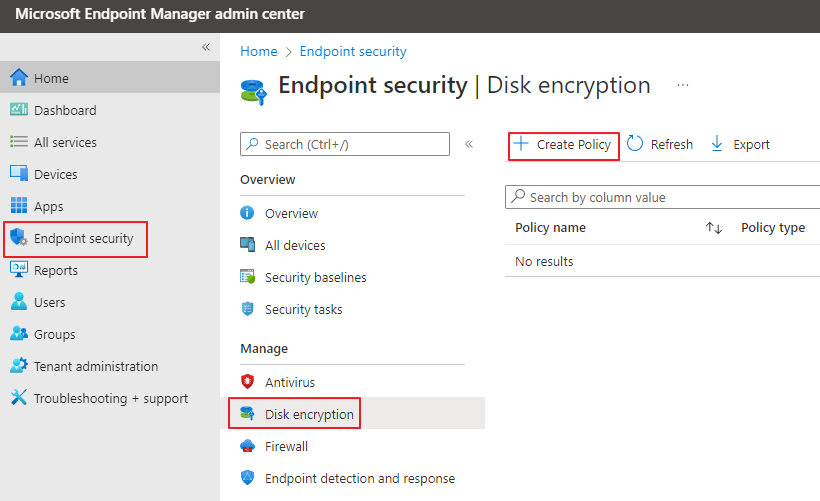Click the Create Policy button
Screen dimensions: 820x501
click(564, 144)
